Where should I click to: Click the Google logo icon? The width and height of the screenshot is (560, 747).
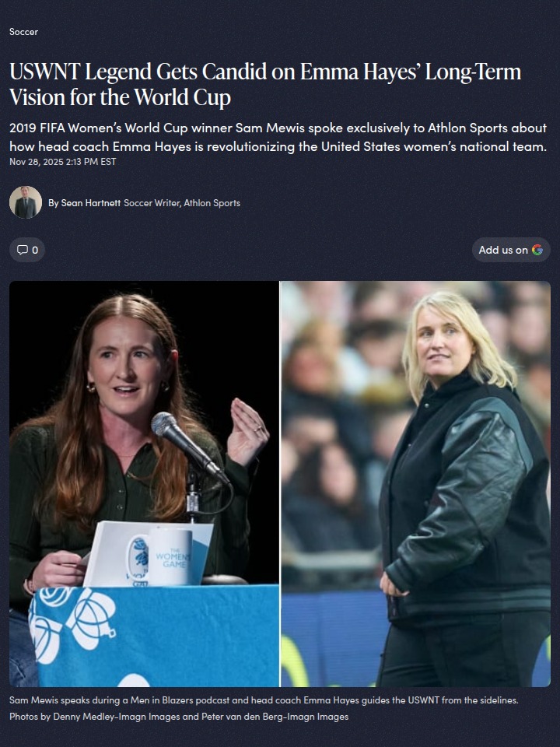(537, 250)
